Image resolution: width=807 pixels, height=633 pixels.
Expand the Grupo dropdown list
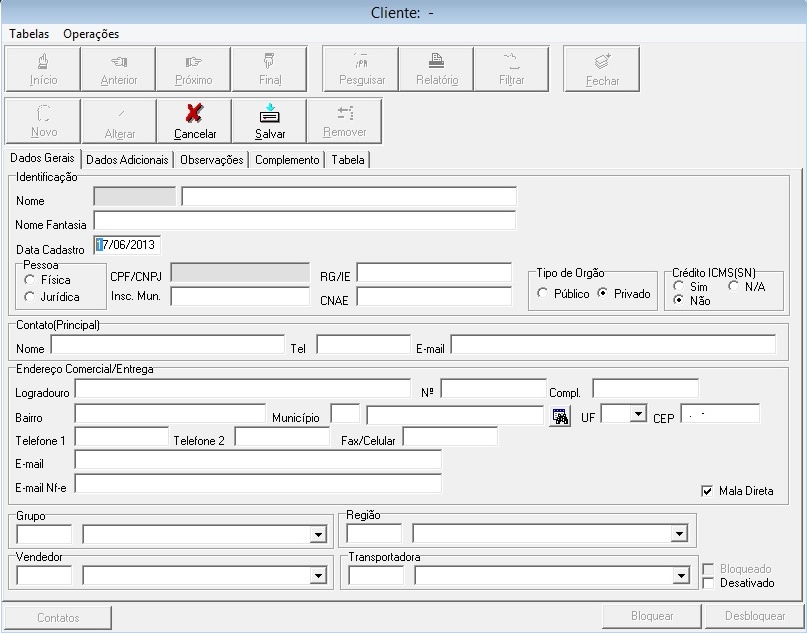click(x=318, y=535)
